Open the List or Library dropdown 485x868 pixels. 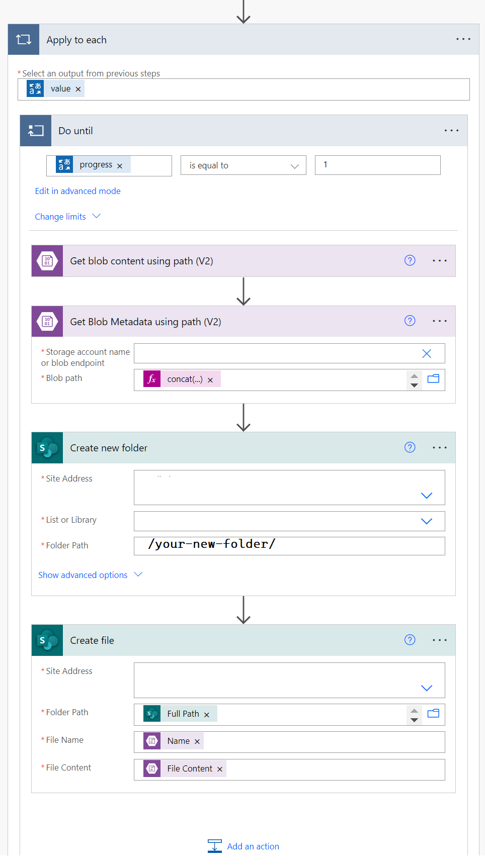427,521
